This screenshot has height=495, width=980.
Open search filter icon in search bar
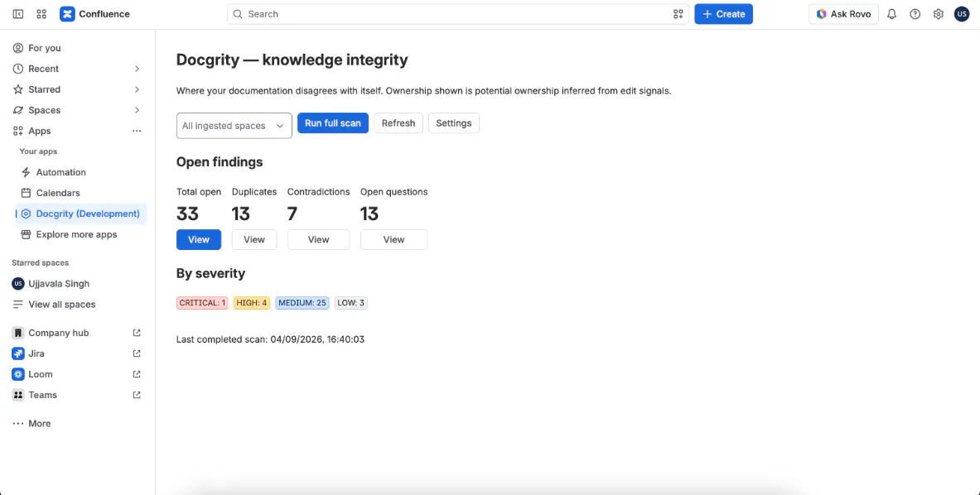coord(678,14)
